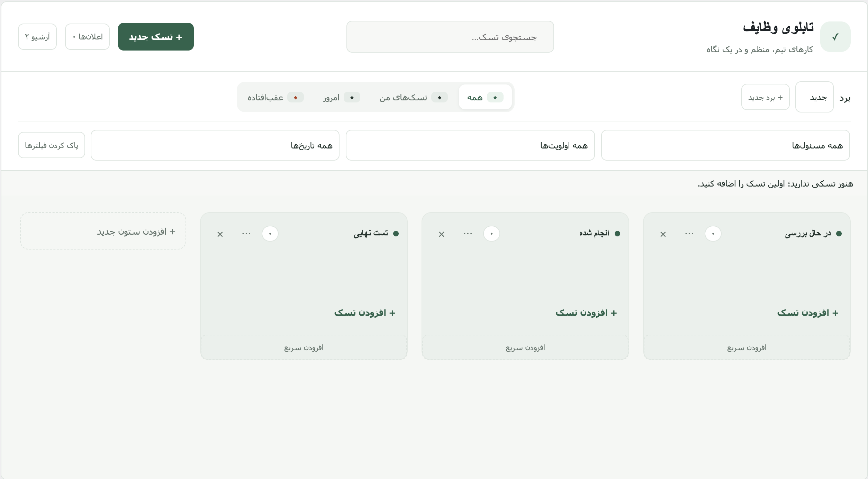Click the انجام شده column title
This screenshot has width=868, height=479.
click(594, 234)
